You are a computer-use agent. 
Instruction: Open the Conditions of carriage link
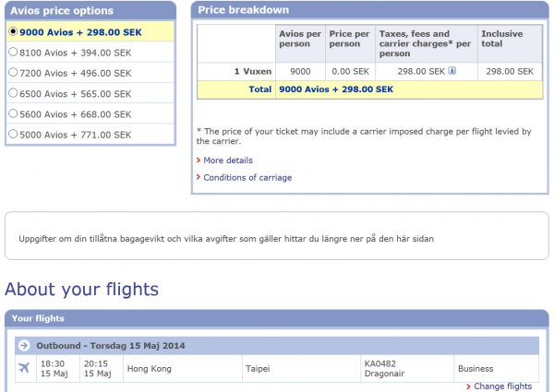point(247,177)
